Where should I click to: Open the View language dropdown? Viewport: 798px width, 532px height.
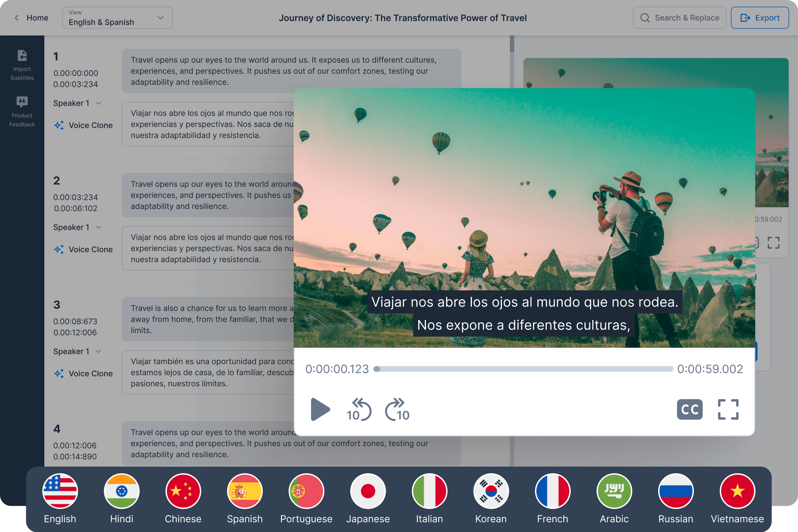click(x=117, y=17)
